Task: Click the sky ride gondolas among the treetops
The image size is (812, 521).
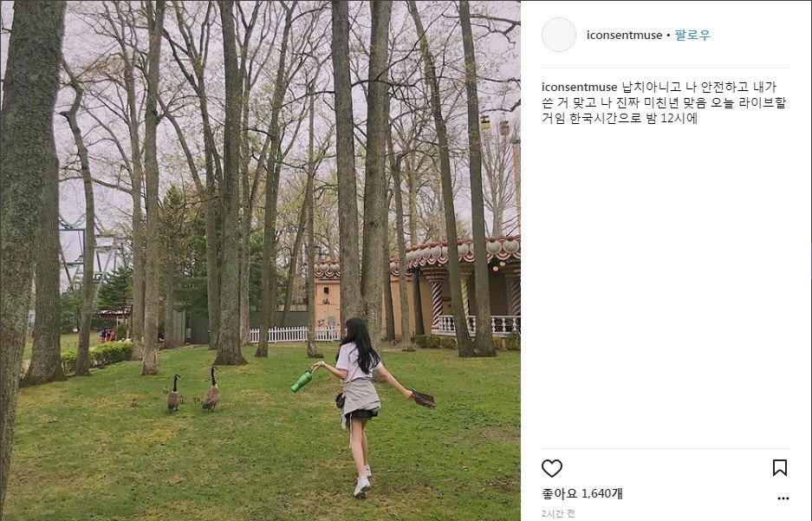Action: click(x=495, y=125)
